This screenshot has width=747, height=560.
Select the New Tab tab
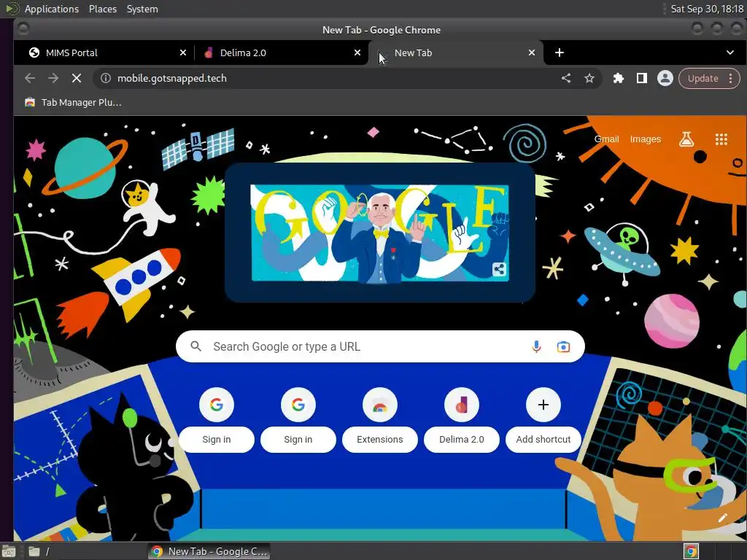pyautogui.click(x=455, y=52)
